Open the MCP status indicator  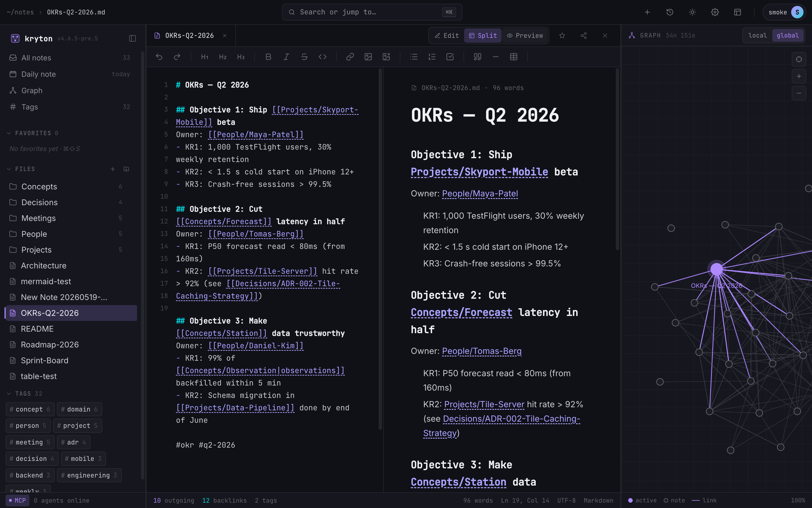point(17,501)
